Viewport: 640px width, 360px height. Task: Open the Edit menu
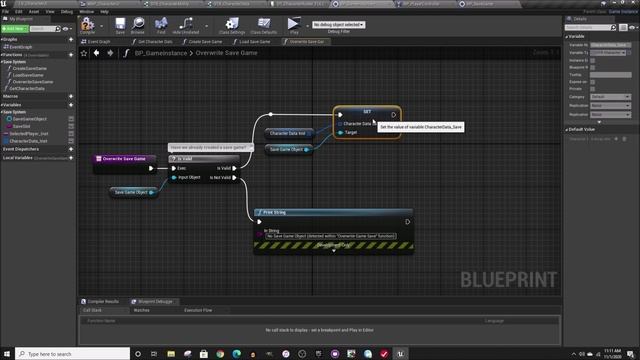[x=18, y=12]
